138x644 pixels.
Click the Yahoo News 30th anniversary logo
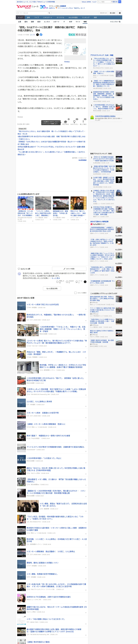pyautogui.click(x=44, y=7)
